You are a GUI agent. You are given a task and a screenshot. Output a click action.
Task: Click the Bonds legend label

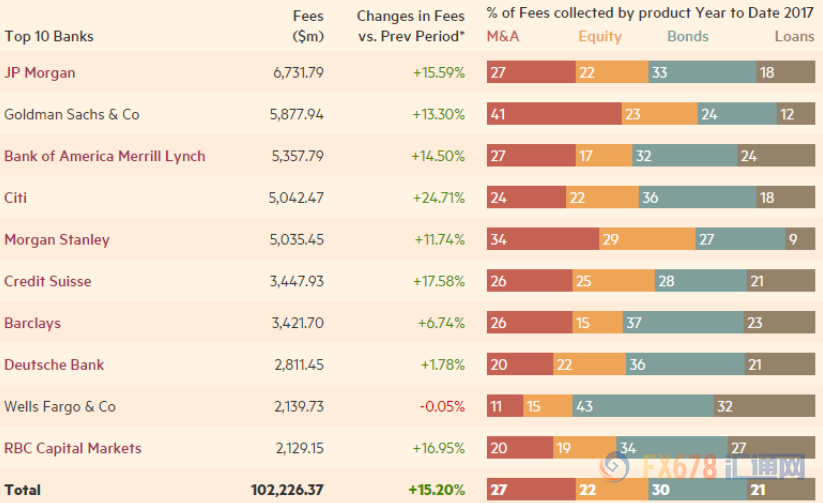click(688, 36)
